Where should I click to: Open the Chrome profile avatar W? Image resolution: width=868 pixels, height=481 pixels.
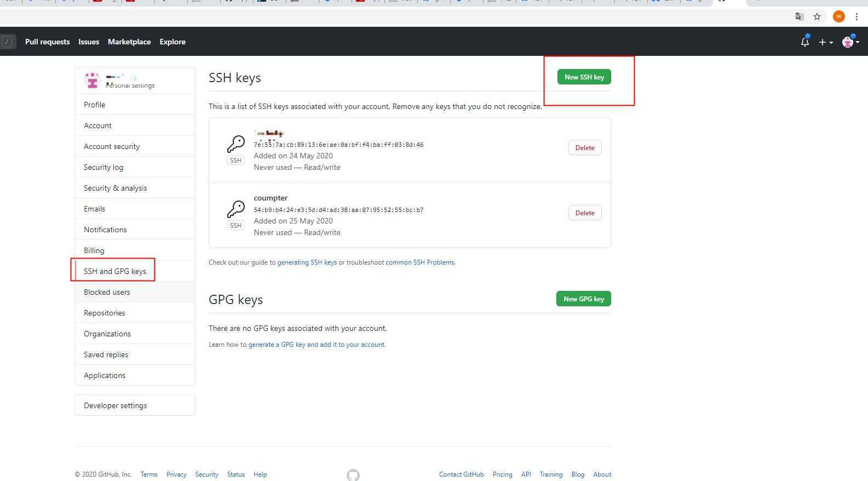(x=838, y=16)
